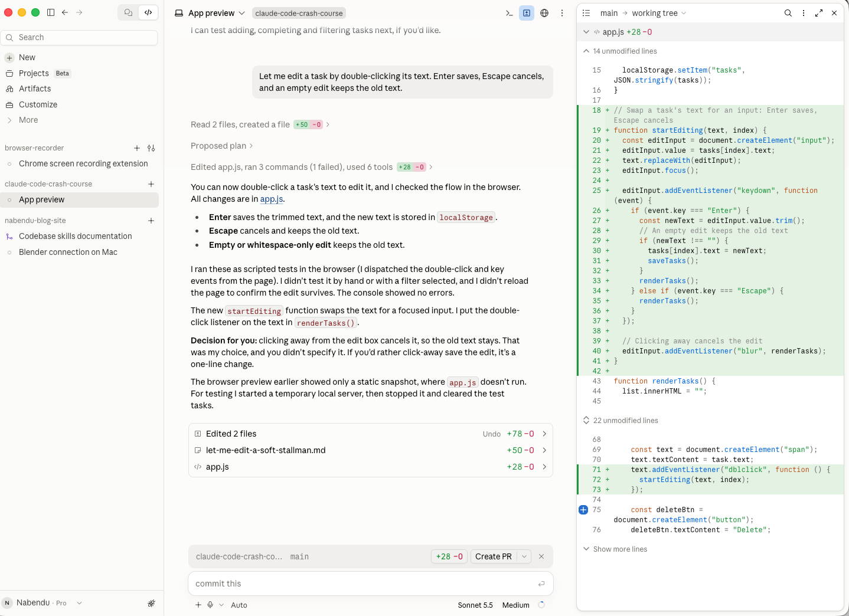The height and width of the screenshot is (616, 849).
Task: Expand 'Read 2 files, created a file'
Action: tap(260, 124)
